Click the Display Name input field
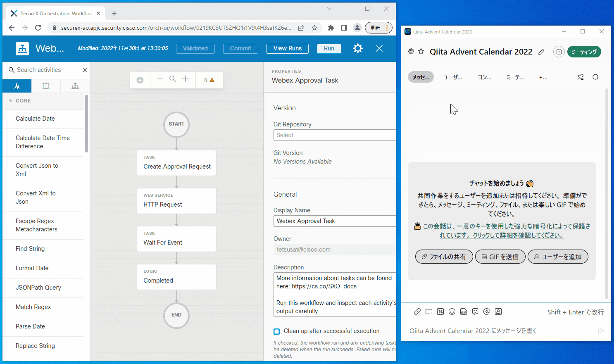 pyautogui.click(x=334, y=221)
